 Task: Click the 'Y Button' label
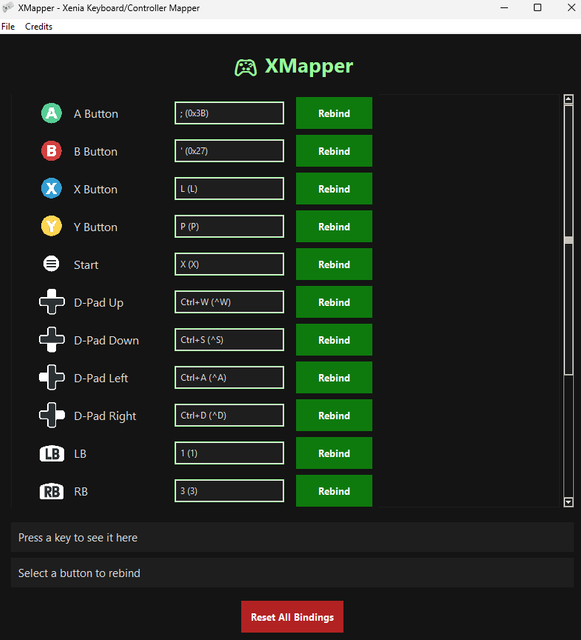[96, 227]
